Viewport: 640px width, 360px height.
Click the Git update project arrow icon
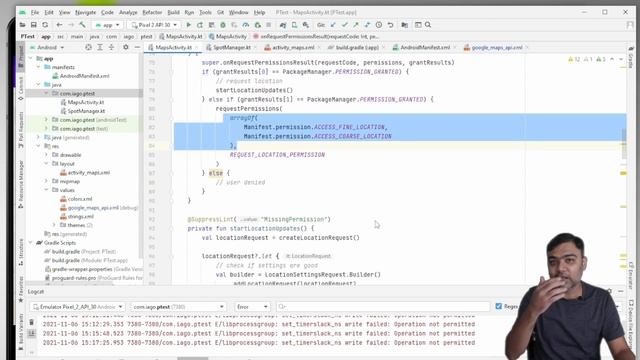(x=333, y=25)
